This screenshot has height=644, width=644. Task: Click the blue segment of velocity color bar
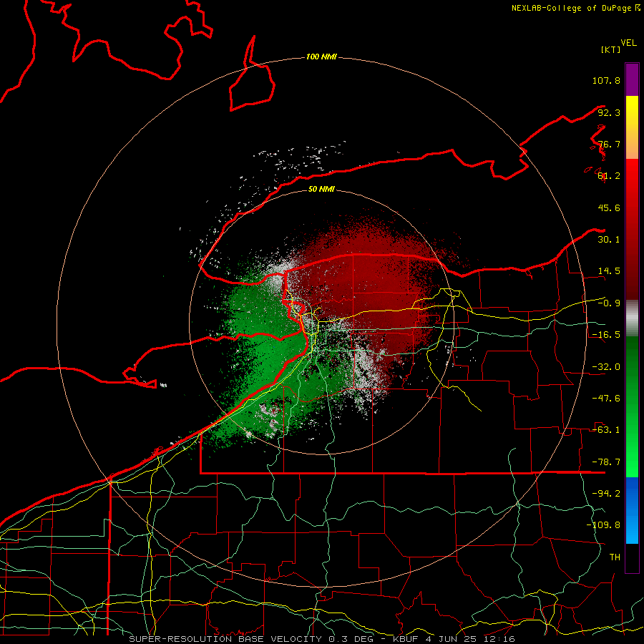[x=632, y=510]
